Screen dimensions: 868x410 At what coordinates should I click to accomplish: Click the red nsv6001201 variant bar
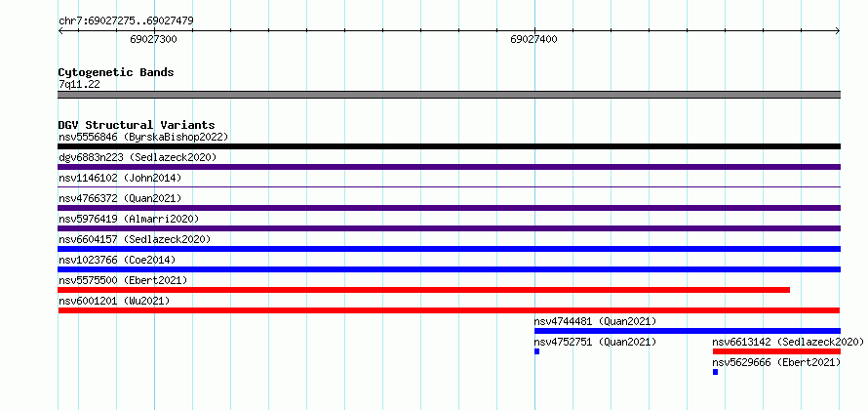click(x=450, y=310)
